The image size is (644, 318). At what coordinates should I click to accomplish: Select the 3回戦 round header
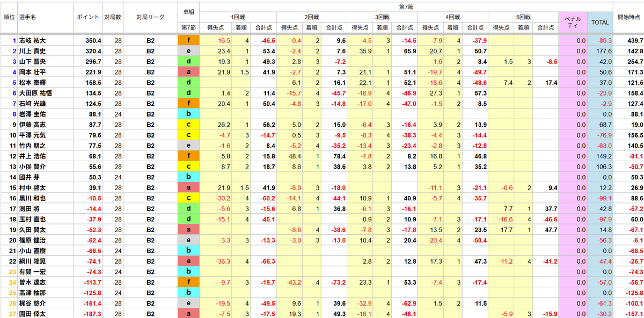pyautogui.click(x=383, y=17)
